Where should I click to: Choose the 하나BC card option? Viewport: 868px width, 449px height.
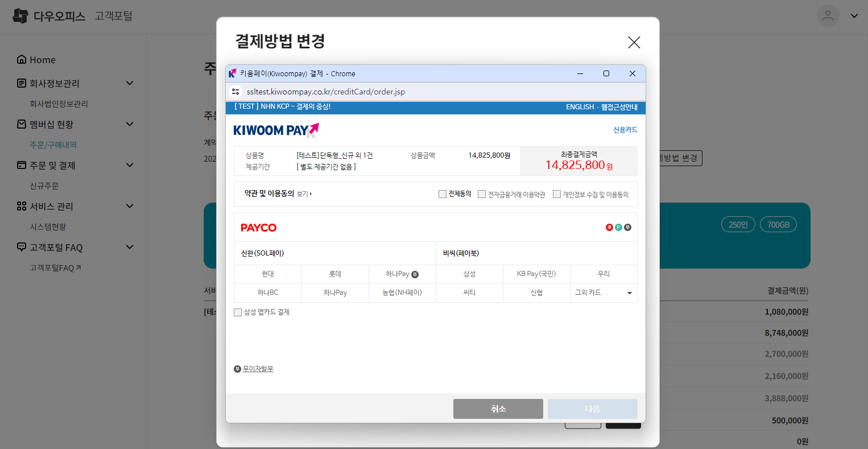tap(268, 293)
